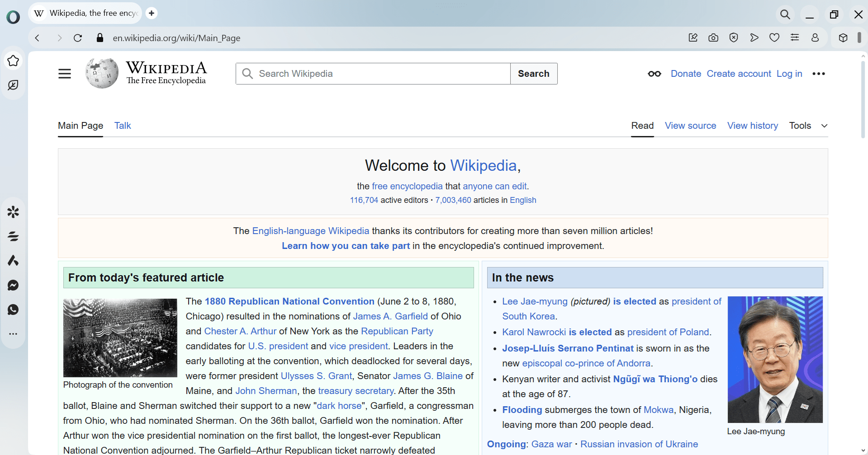Open the dark horse link
868x455 pixels.
coord(339,406)
